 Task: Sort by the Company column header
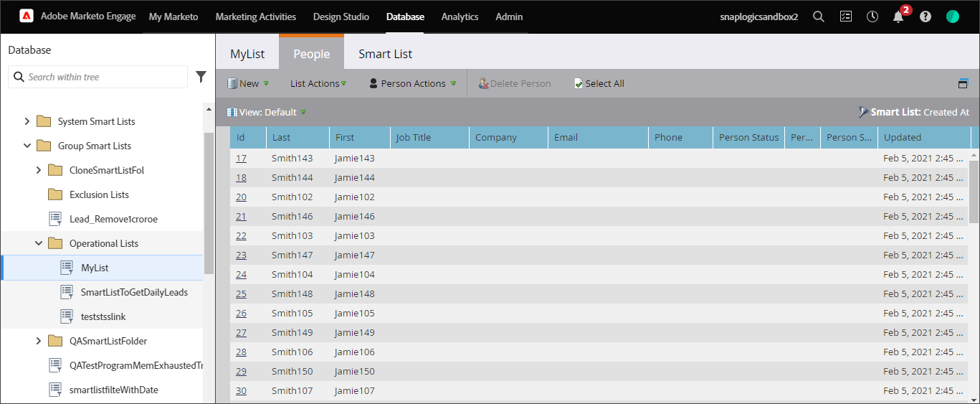pos(508,137)
